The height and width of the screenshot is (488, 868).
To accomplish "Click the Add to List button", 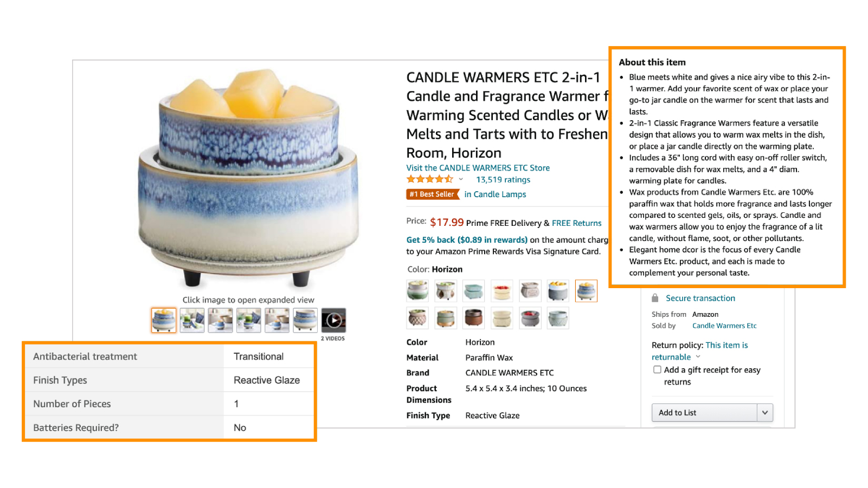I will pyautogui.click(x=704, y=413).
